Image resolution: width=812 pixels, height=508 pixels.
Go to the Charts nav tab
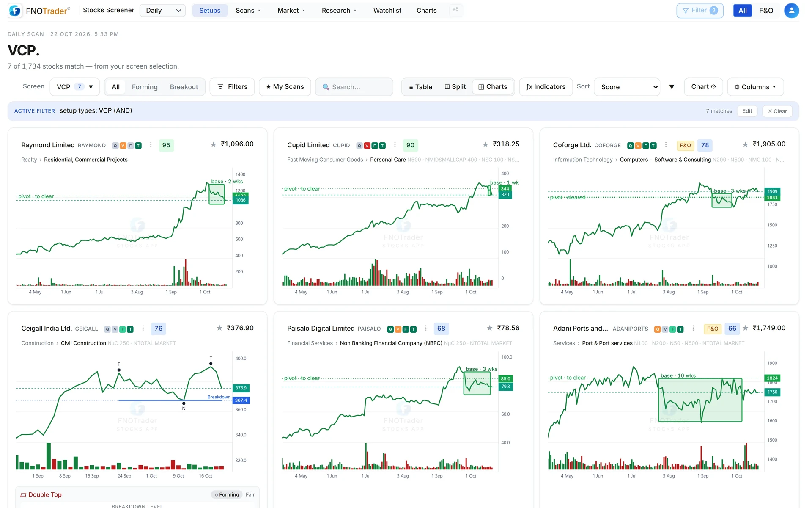(426, 11)
